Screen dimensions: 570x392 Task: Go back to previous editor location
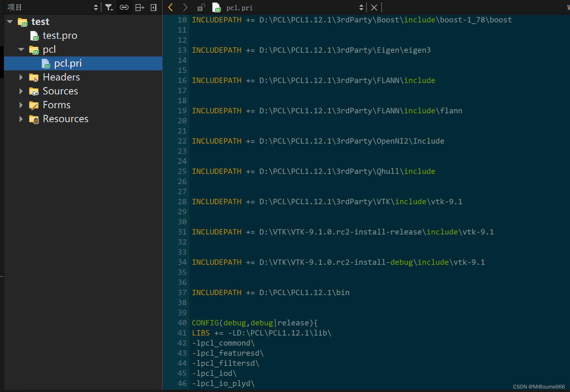point(171,7)
